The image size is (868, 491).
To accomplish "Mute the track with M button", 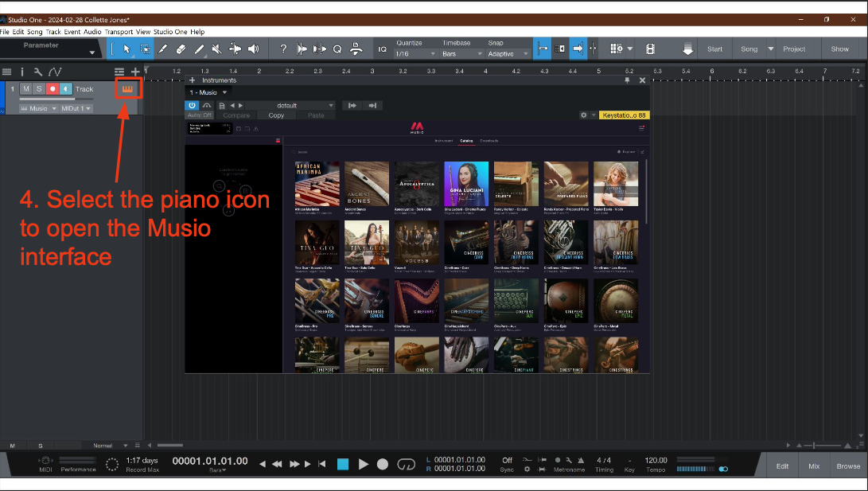I will (26, 88).
